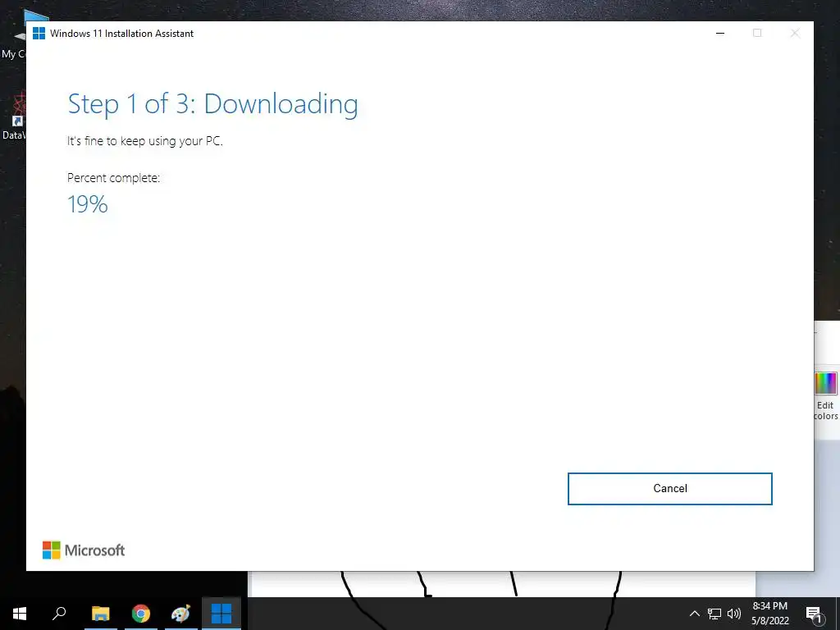Open network status tray icon

[x=714, y=614]
